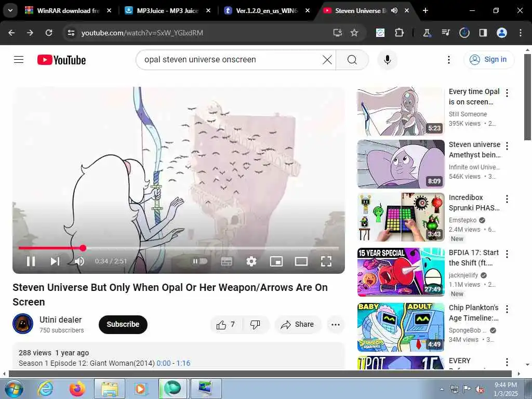Screen dimensions: 532x399
Task: Launch Internet Explorer from taskbar
Action: (46, 389)
